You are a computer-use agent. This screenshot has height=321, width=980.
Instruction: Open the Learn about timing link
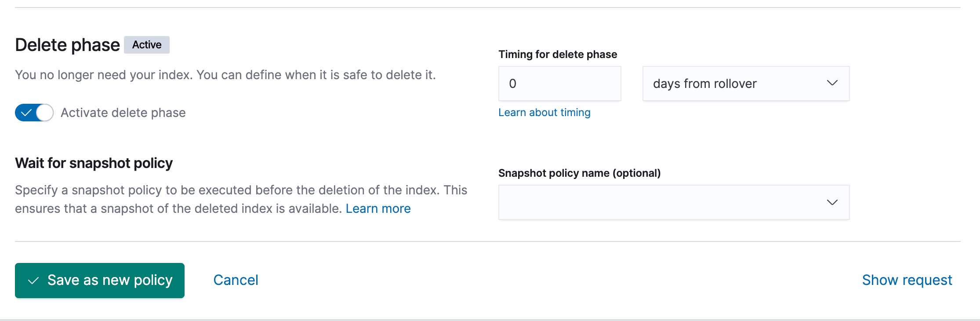coord(544,113)
